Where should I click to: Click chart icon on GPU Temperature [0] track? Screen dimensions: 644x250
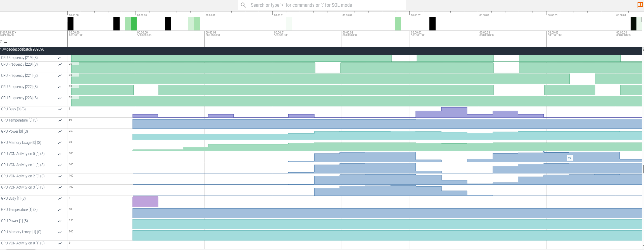pyautogui.click(x=60, y=120)
